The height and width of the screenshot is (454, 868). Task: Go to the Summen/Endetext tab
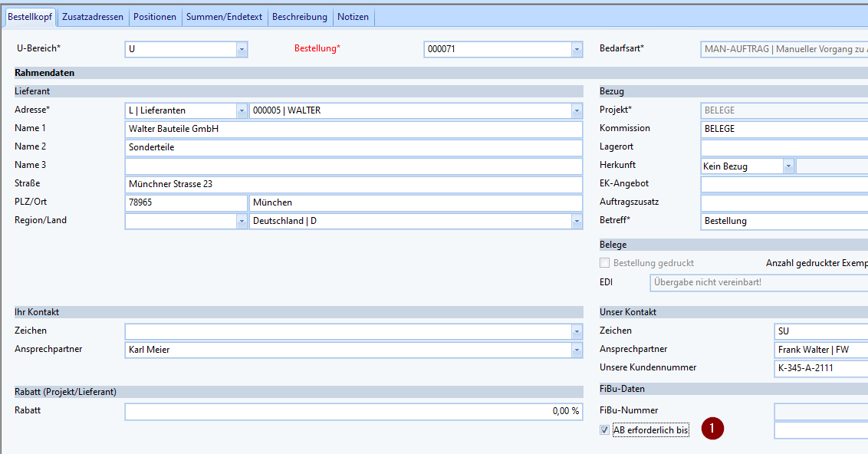point(225,17)
